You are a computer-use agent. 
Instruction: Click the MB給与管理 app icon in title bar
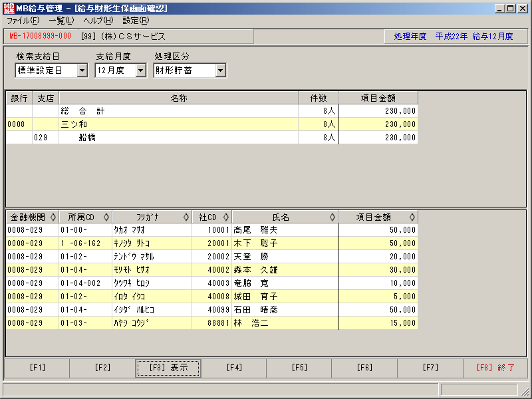(9, 9)
